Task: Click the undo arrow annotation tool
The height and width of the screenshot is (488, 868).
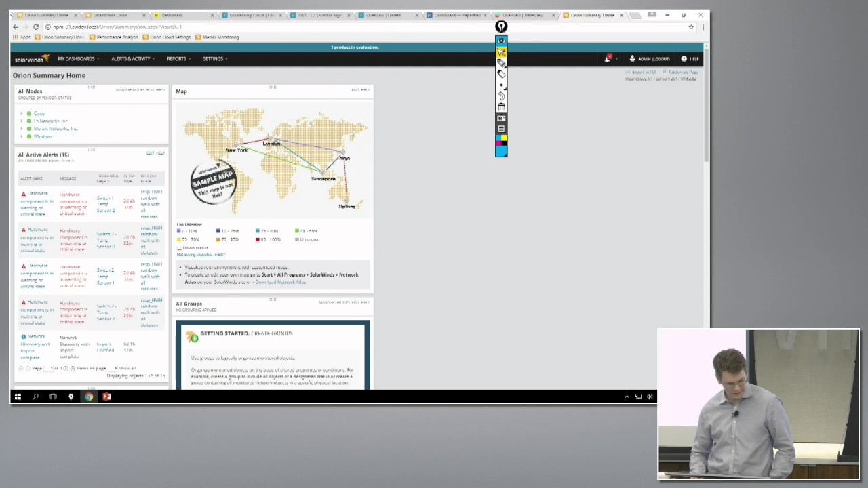Action: [501, 96]
